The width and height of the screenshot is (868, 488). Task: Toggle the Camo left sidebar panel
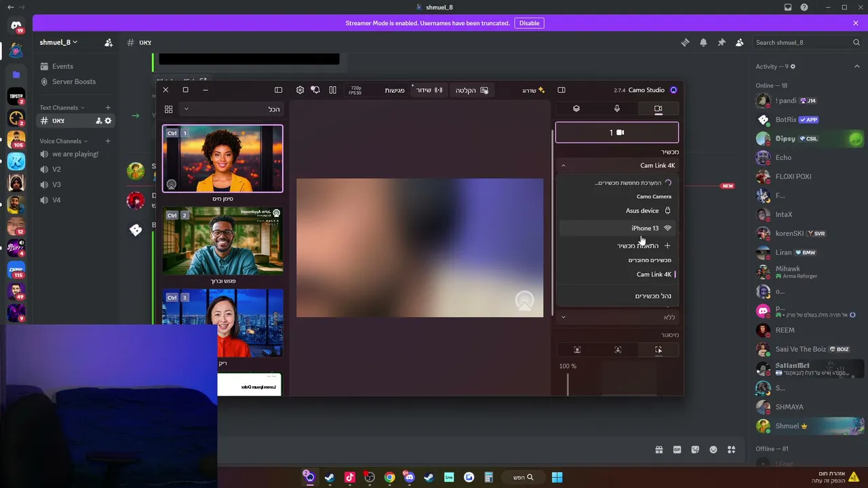tap(278, 90)
